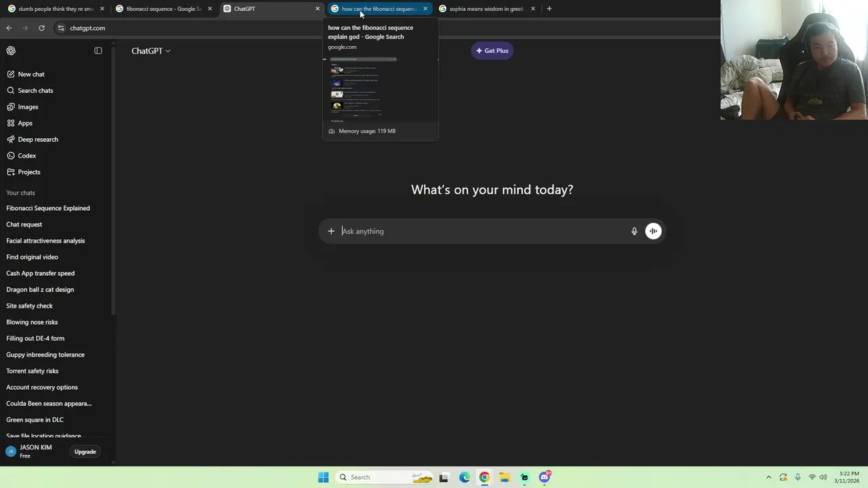Open Deep research

pyautogui.click(x=38, y=139)
